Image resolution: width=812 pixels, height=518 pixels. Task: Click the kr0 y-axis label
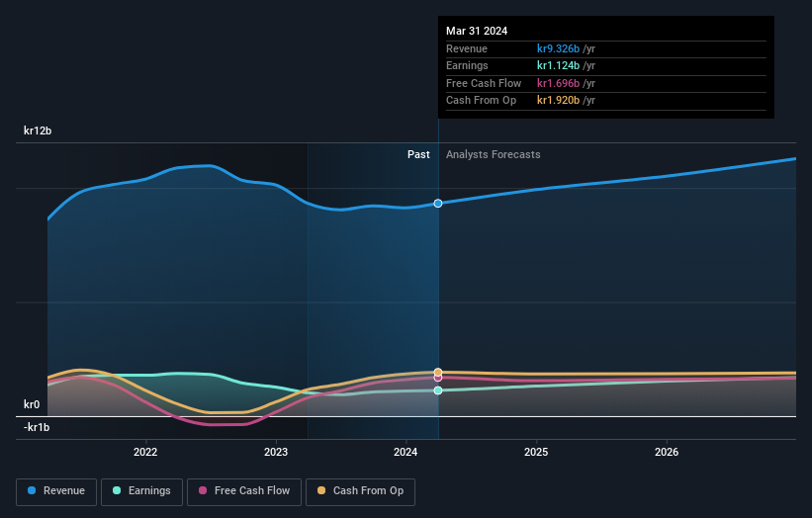coord(32,404)
